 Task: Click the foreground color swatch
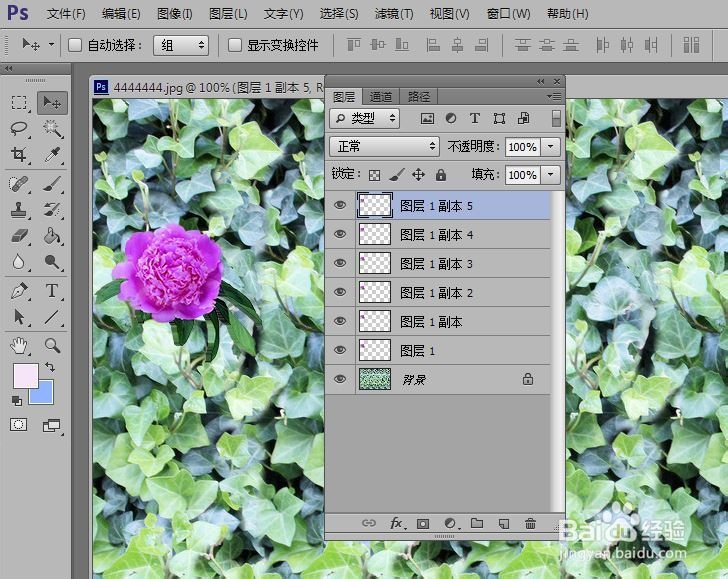tap(25, 375)
